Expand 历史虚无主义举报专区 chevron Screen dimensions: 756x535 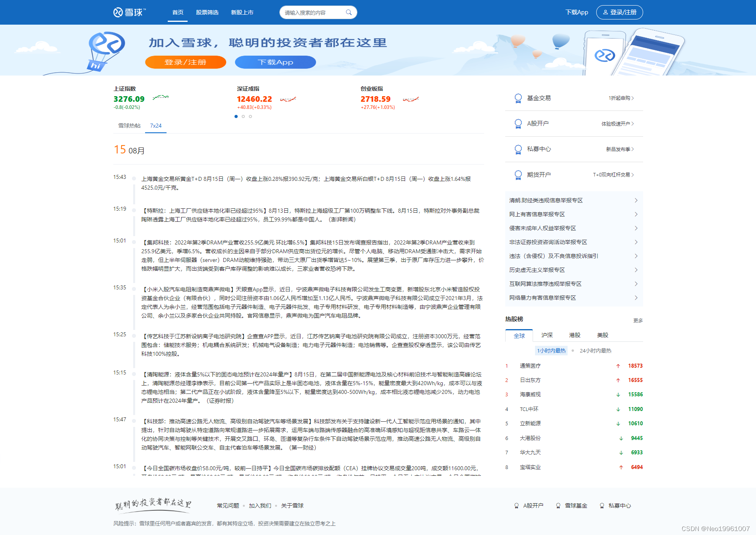(x=636, y=270)
